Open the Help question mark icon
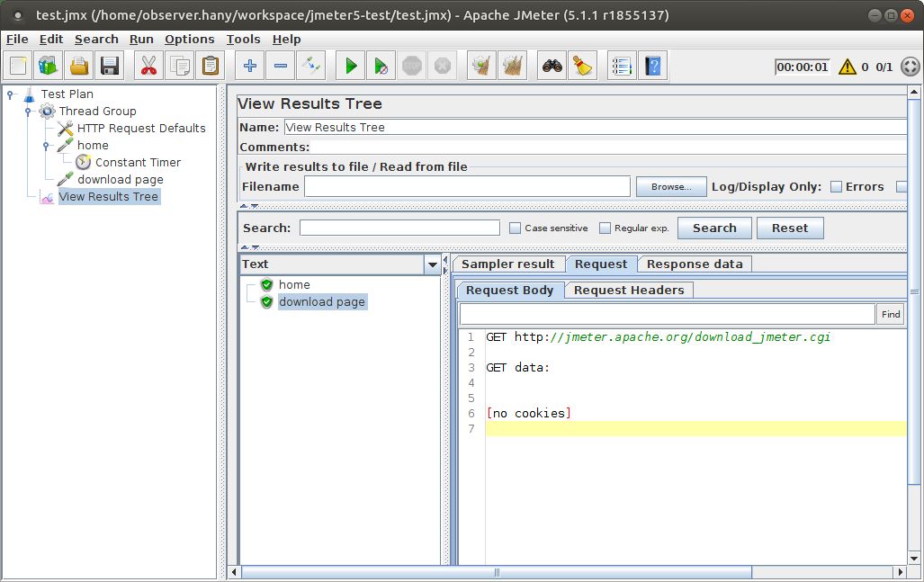This screenshot has height=582, width=924. [653, 66]
